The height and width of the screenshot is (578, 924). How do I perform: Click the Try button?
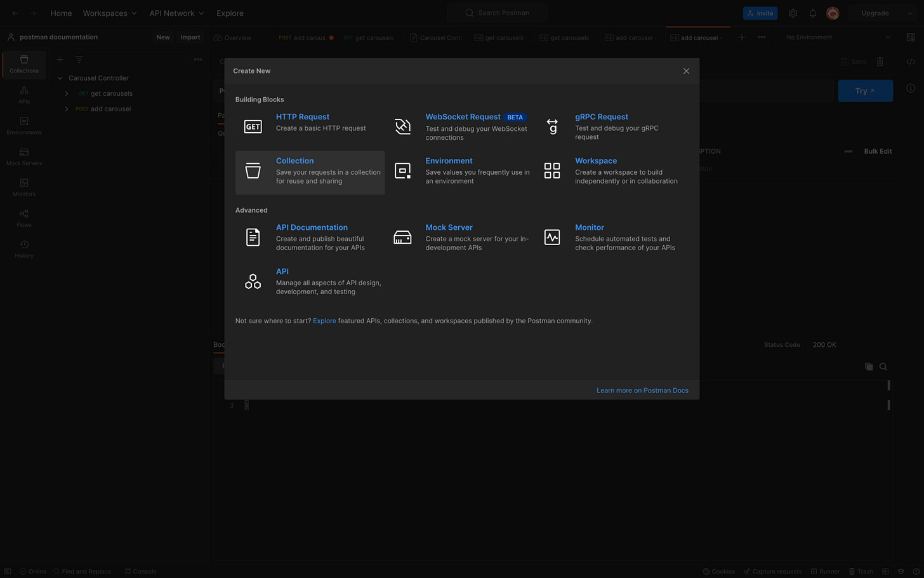pyautogui.click(x=866, y=91)
